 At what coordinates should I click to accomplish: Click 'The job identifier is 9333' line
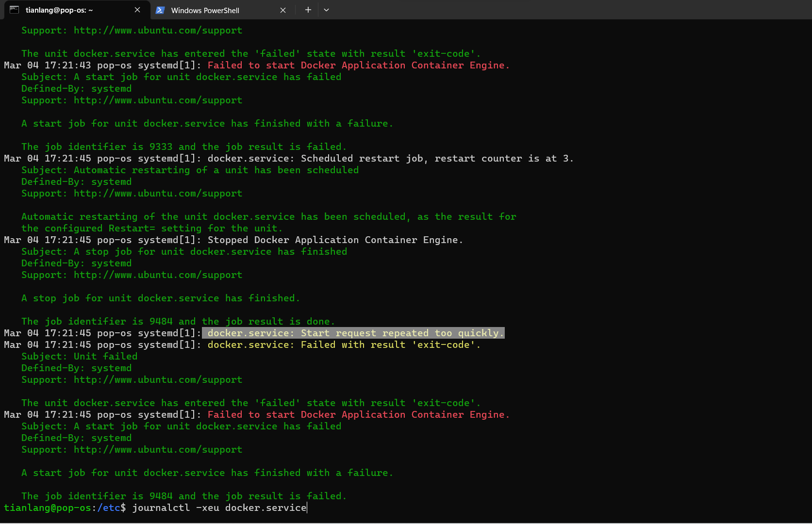pyautogui.click(x=184, y=147)
